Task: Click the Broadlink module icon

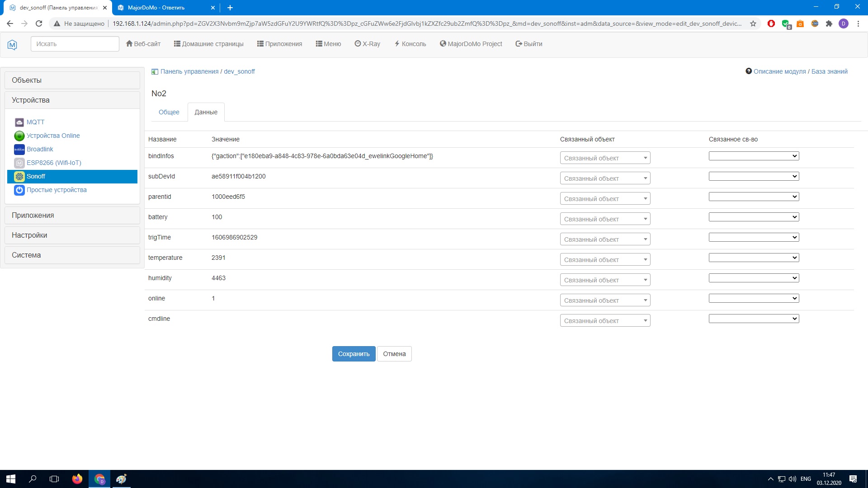Action: coord(19,150)
